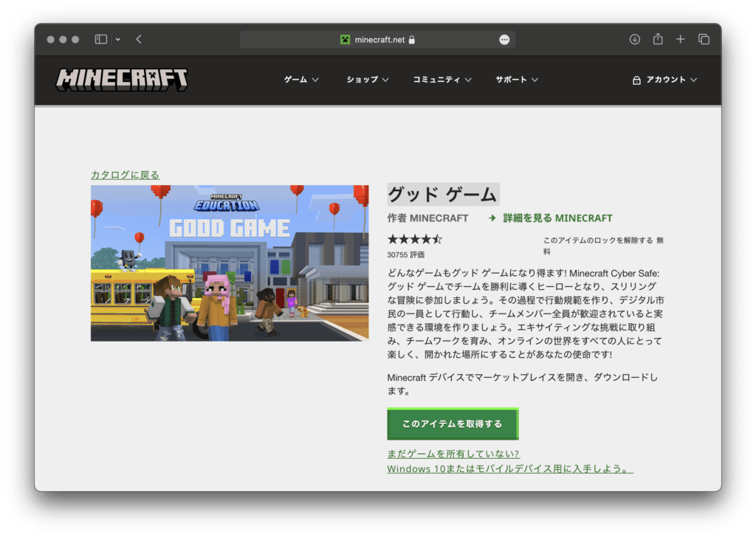The width and height of the screenshot is (756, 537).
Task: Click the Share icon in toolbar
Action: point(658,39)
